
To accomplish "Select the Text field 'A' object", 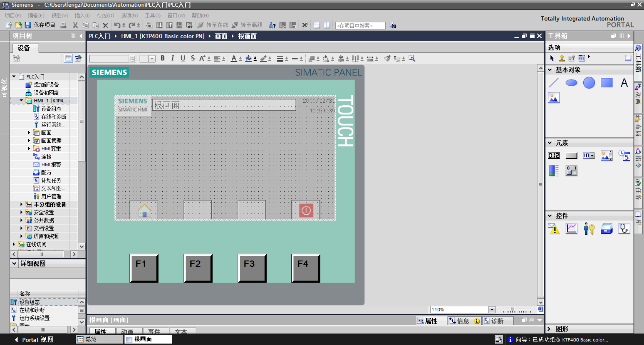I will point(624,83).
